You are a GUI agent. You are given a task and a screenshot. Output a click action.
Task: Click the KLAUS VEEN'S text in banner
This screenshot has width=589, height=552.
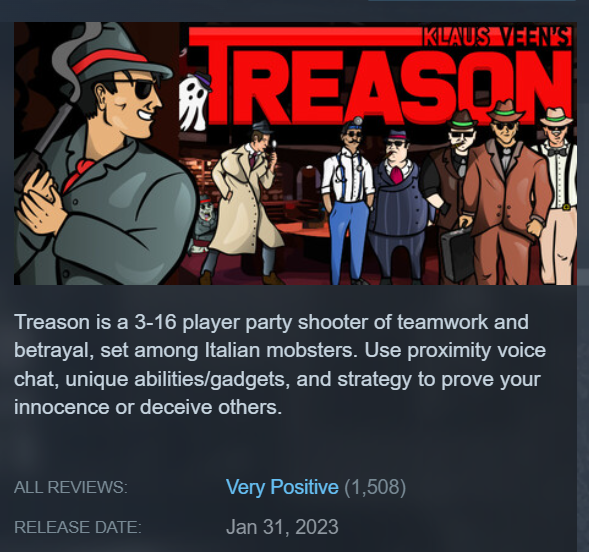(497, 36)
